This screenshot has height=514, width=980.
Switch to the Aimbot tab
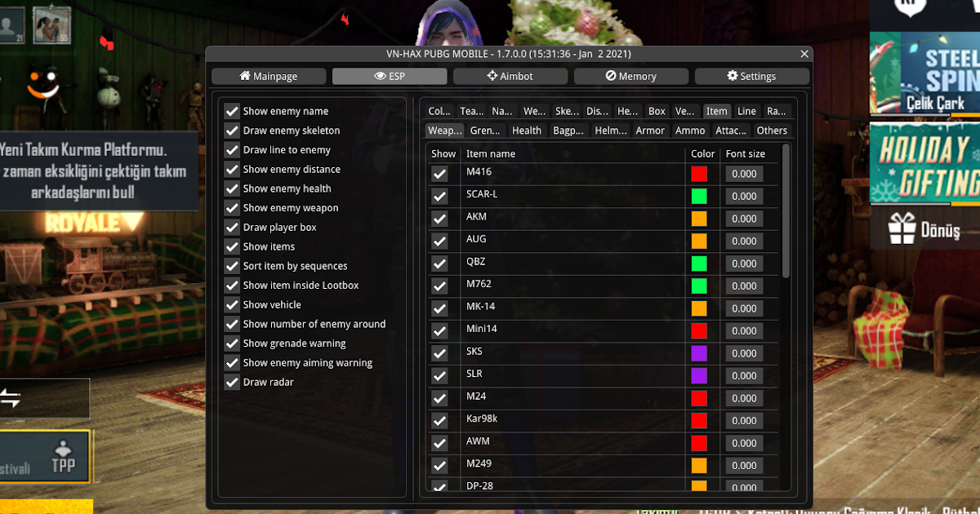[x=510, y=76]
